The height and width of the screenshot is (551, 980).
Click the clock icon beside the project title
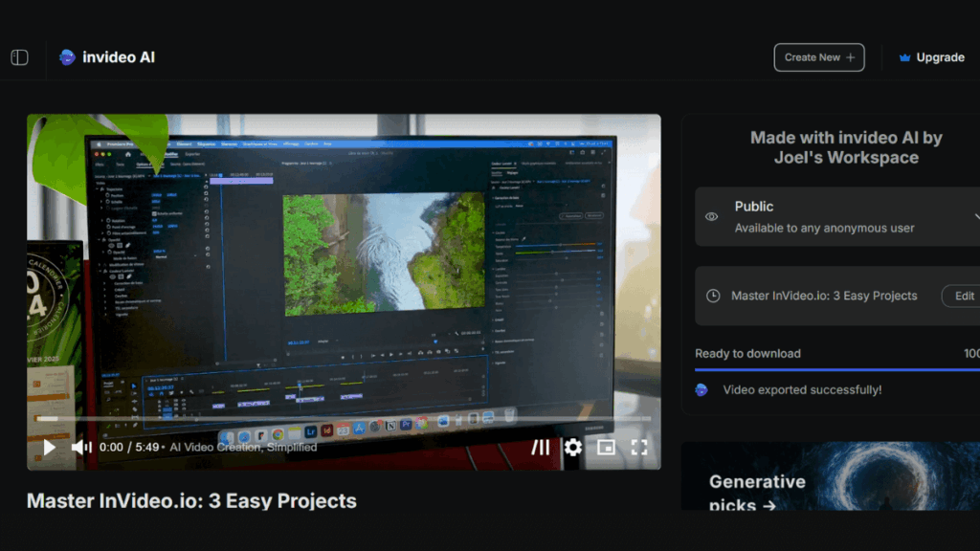pos(712,297)
